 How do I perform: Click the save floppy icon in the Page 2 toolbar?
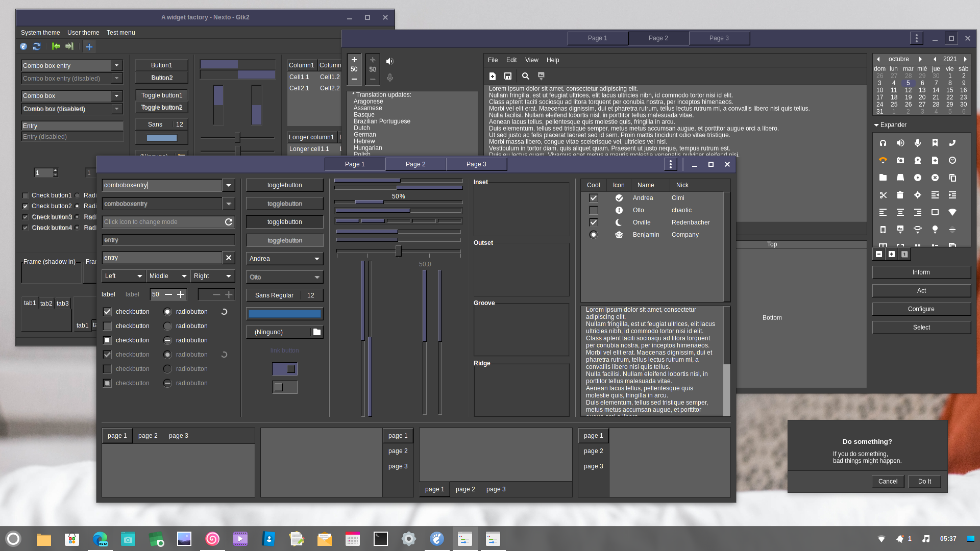tap(508, 76)
